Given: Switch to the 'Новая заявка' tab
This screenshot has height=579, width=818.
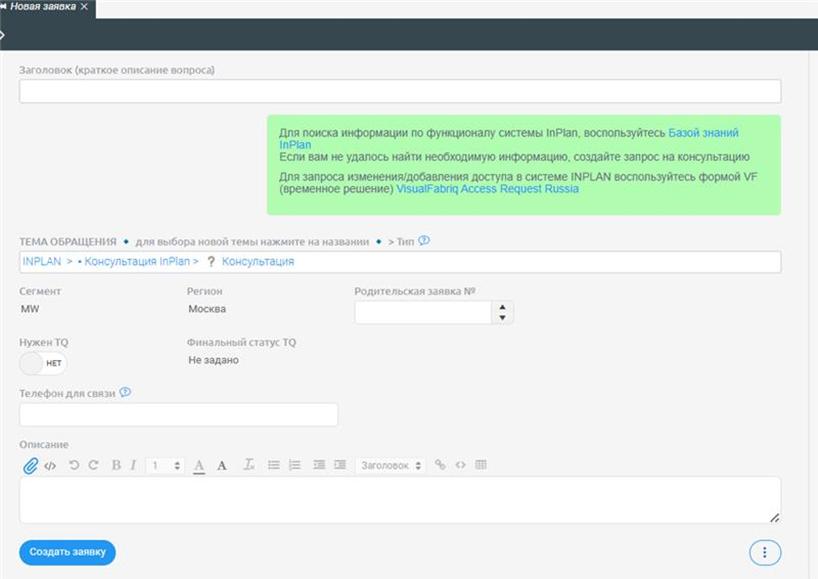Looking at the screenshot, I should (x=43, y=7).
